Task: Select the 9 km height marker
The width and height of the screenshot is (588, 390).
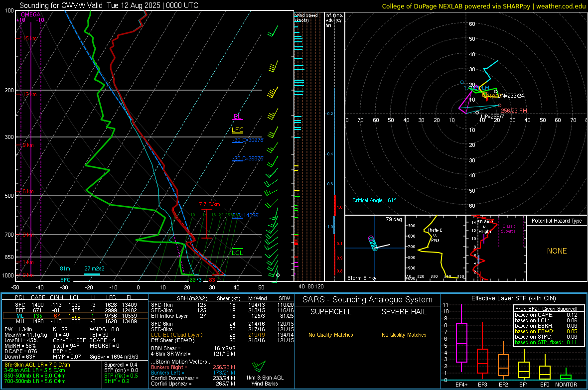Action: point(28,145)
